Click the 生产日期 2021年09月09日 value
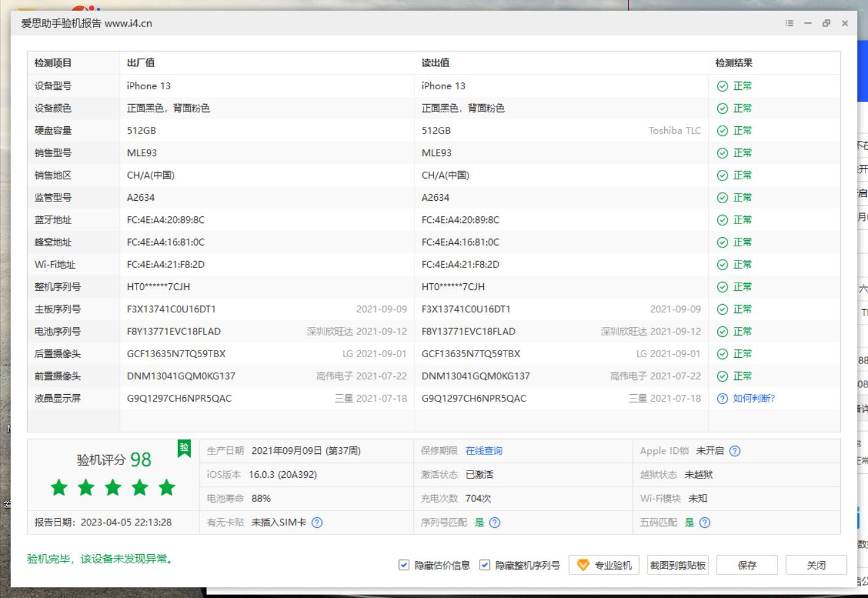The image size is (868, 598). tap(306, 451)
